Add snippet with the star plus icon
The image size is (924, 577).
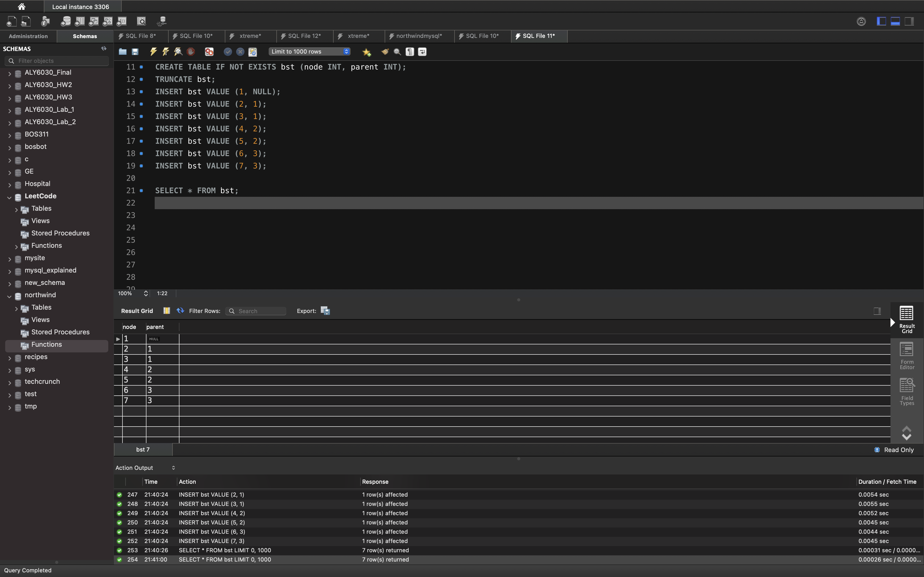pyautogui.click(x=367, y=52)
